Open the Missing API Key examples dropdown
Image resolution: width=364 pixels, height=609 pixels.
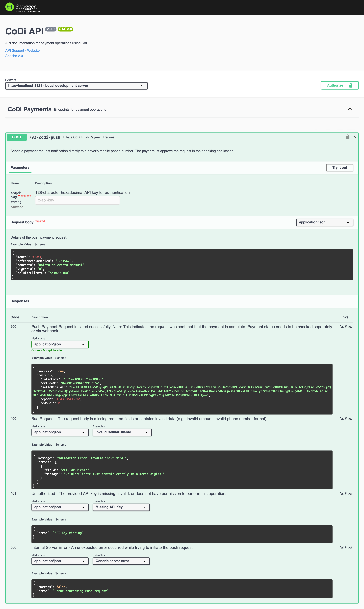pyautogui.click(x=121, y=507)
